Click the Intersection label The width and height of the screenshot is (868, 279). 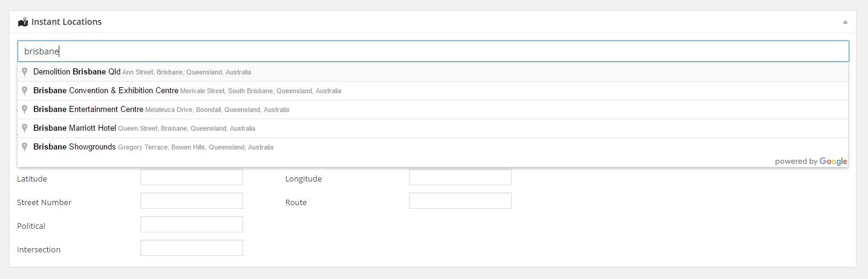point(39,250)
